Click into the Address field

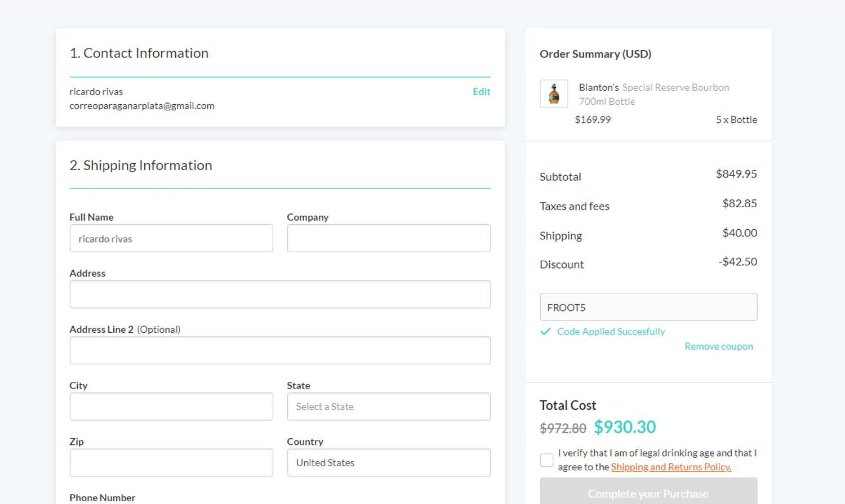click(x=280, y=295)
